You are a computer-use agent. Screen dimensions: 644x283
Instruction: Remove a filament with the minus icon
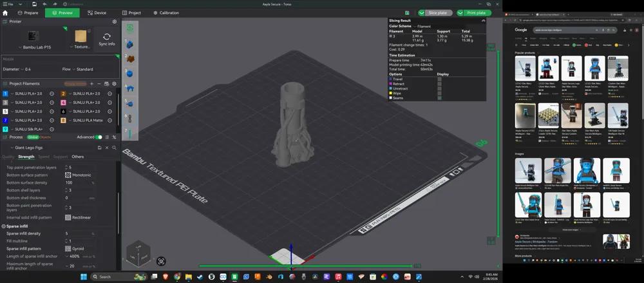(99, 84)
